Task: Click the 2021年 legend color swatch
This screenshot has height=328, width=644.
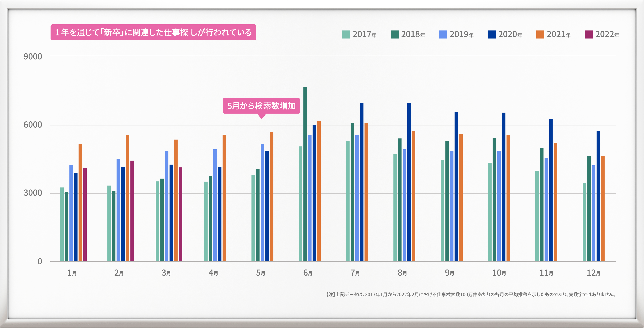Action: click(540, 34)
